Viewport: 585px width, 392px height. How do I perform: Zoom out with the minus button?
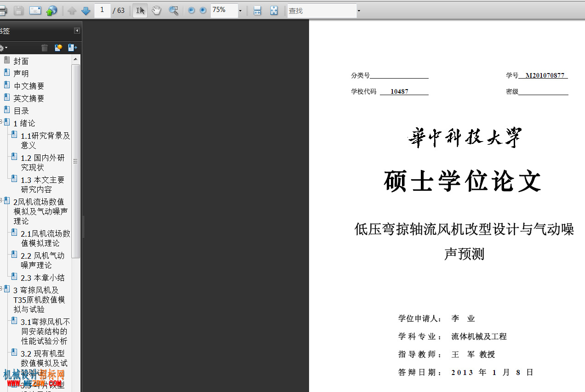pyautogui.click(x=191, y=11)
